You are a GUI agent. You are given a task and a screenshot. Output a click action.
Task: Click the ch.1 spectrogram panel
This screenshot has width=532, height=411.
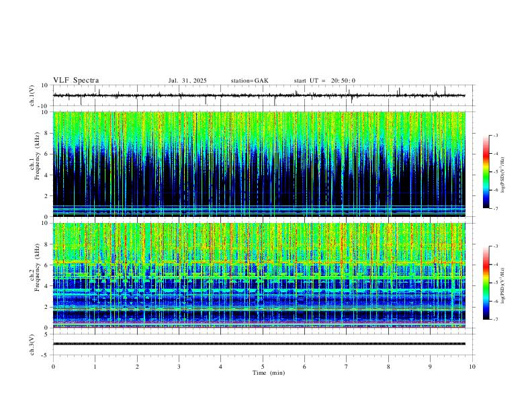(x=259, y=164)
